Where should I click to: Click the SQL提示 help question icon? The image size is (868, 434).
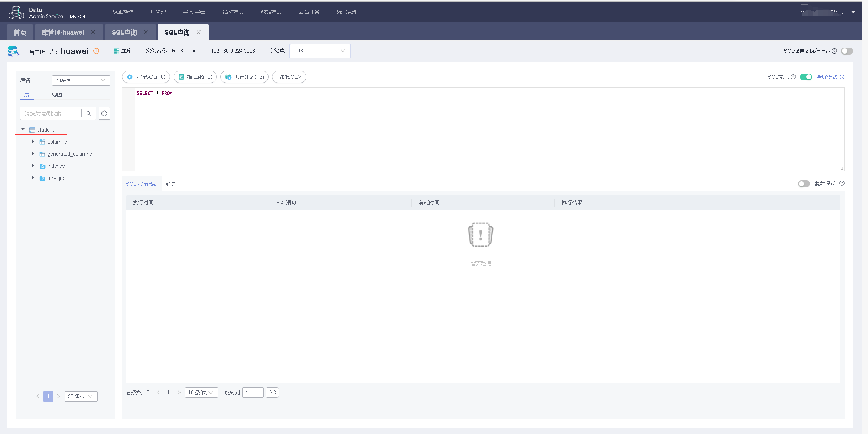point(793,77)
